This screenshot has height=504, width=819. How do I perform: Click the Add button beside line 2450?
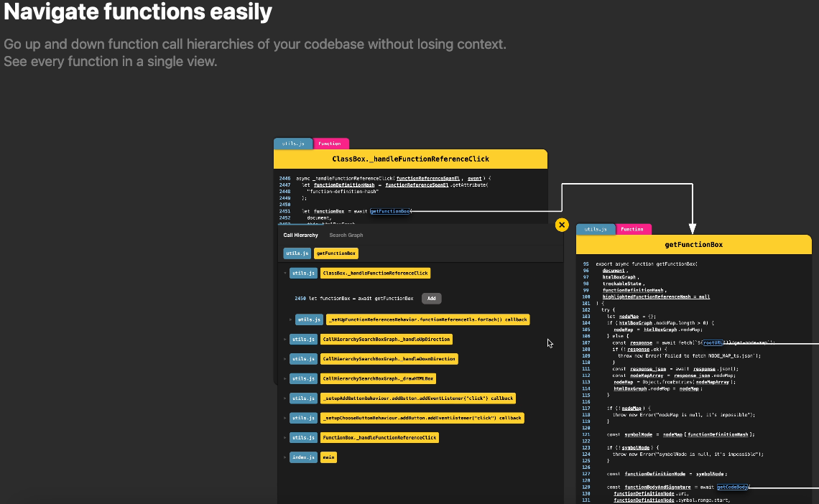tap(432, 299)
